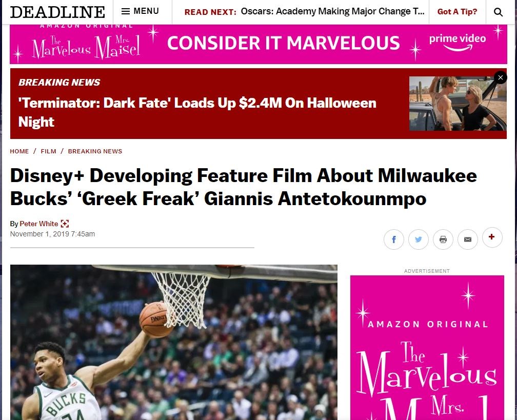Open BREAKING NEWS breadcrumb category
The image size is (517, 420).
95,151
